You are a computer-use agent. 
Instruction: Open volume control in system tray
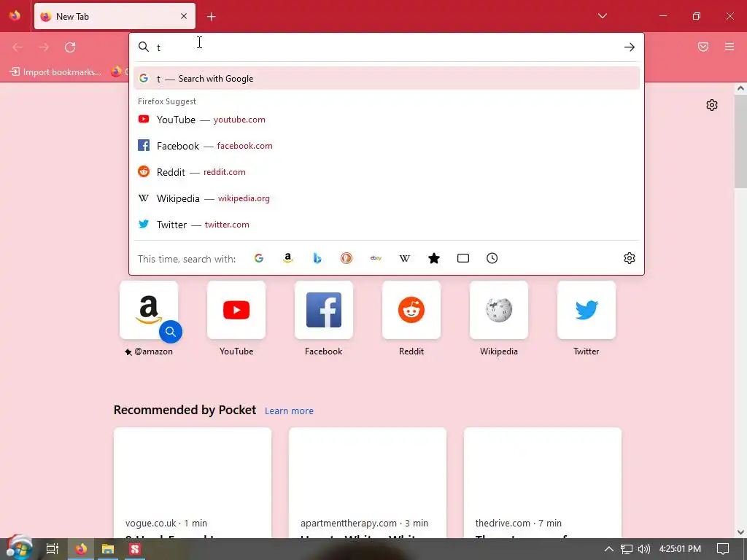643,549
